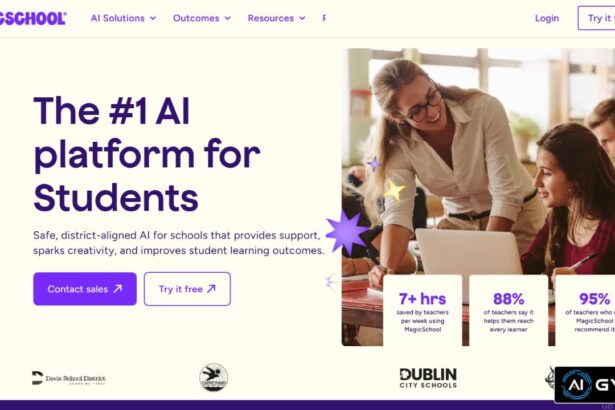The height and width of the screenshot is (410, 615).
Task: Click the arrow icon in Contact sales
Action: pyautogui.click(x=118, y=289)
